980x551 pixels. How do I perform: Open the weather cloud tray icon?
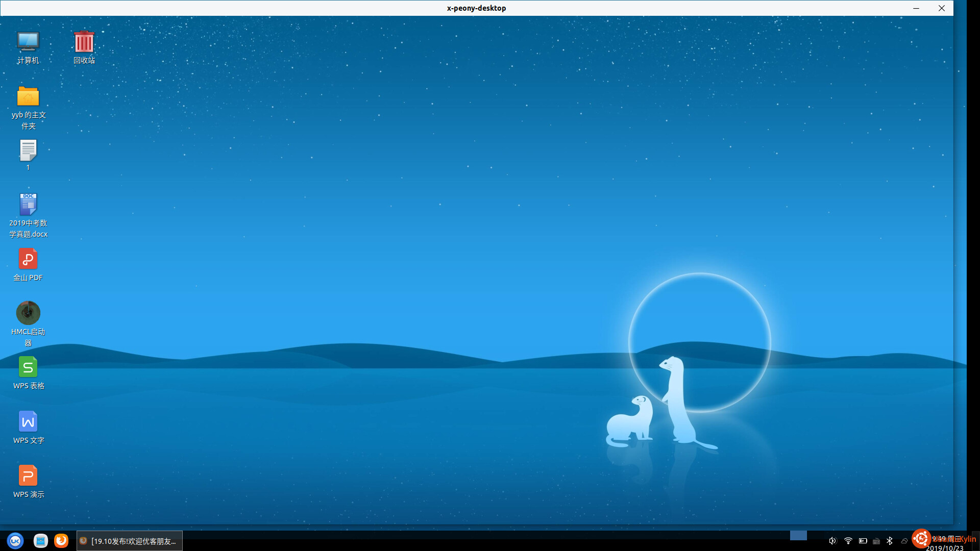[x=904, y=541]
